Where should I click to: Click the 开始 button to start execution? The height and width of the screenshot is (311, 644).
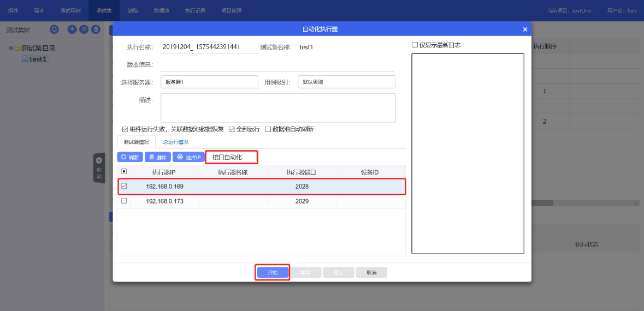(273, 272)
